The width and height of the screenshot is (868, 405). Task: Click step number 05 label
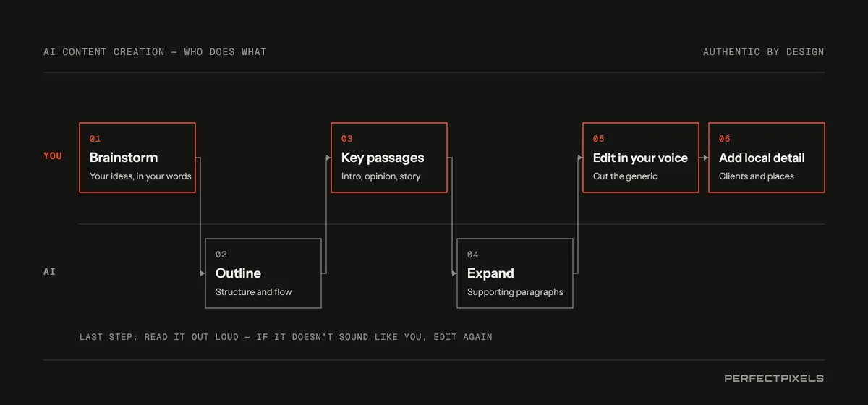click(x=599, y=139)
